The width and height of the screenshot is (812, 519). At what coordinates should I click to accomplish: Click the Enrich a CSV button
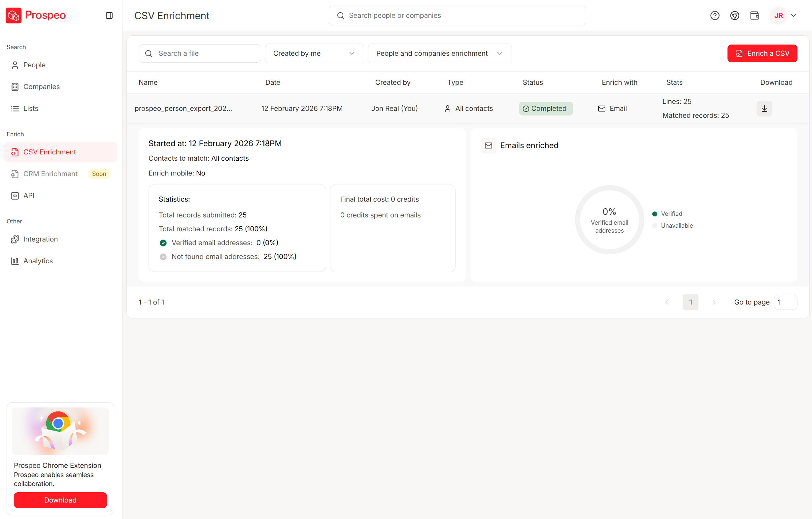pyautogui.click(x=762, y=53)
